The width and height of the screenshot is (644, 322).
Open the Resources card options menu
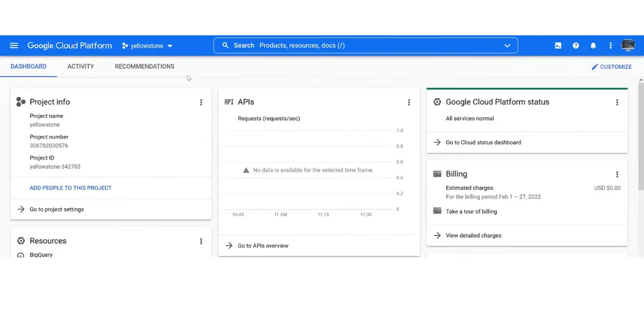201,241
